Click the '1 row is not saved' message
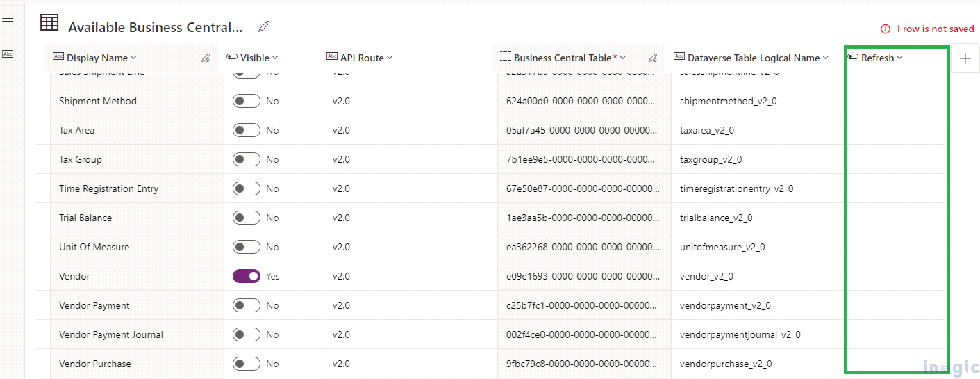Image resolution: width=980 pixels, height=379 pixels. coord(934,29)
